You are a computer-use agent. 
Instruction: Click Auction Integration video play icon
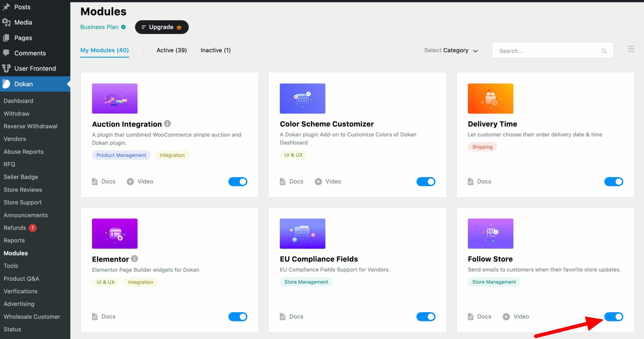pos(130,182)
